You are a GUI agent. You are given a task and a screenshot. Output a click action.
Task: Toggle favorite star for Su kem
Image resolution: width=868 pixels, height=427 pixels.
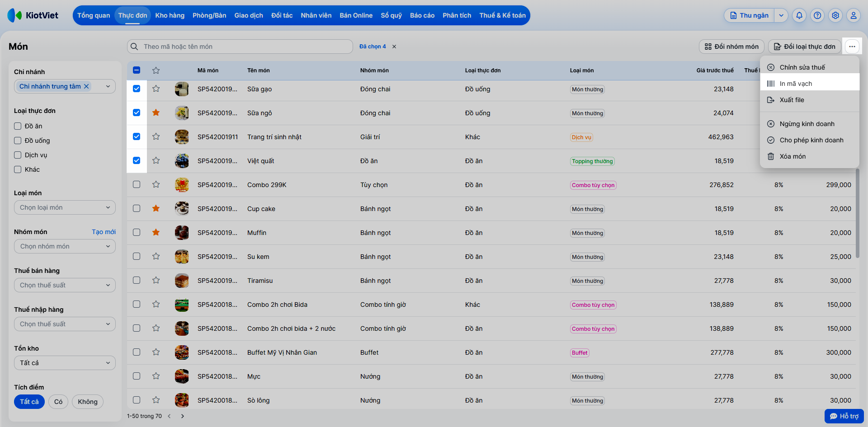click(156, 256)
